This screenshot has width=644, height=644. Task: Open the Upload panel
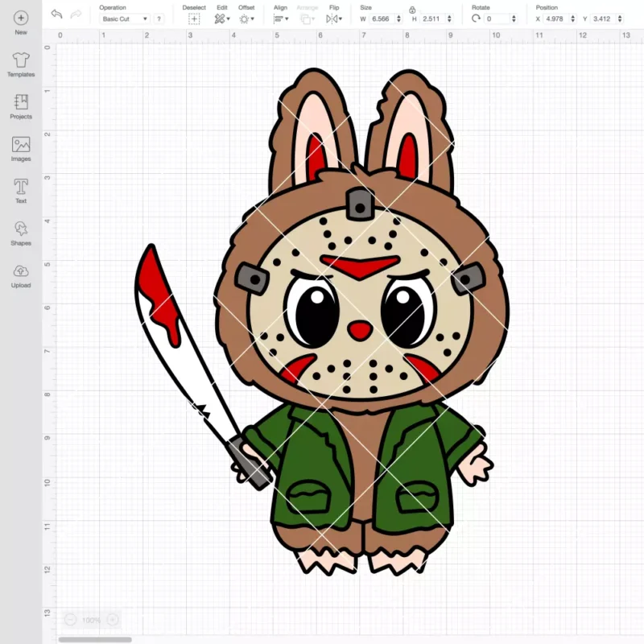[x=21, y=275]
